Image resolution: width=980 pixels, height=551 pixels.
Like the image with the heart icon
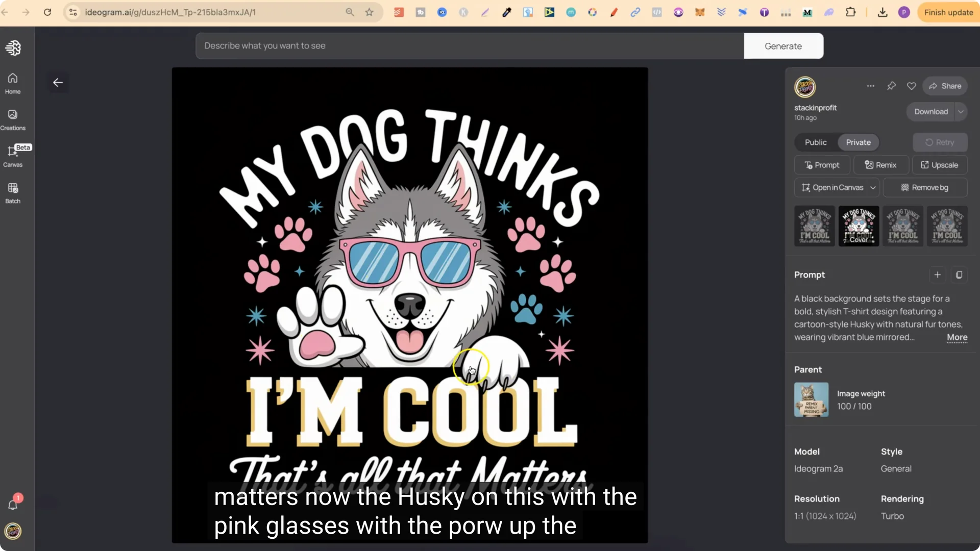pos(912,86)
